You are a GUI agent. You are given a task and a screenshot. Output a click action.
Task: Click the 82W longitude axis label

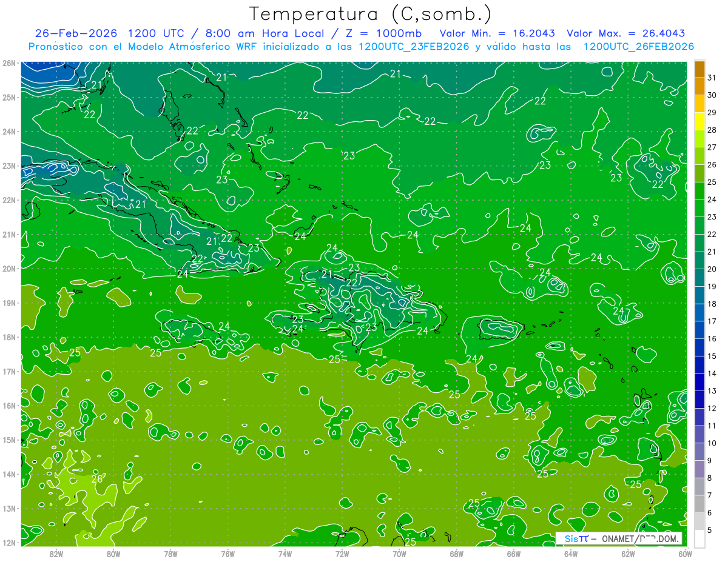coord(56,554)
